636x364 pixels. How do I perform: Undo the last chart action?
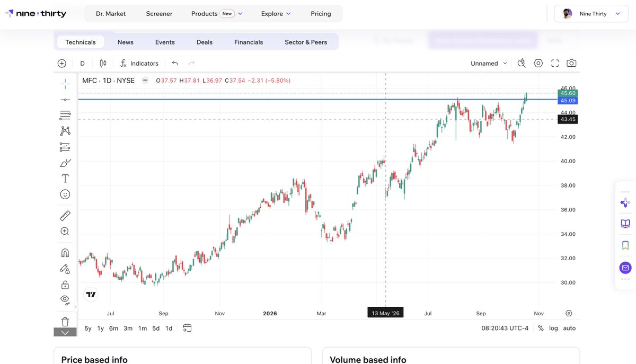coord(175,63)
